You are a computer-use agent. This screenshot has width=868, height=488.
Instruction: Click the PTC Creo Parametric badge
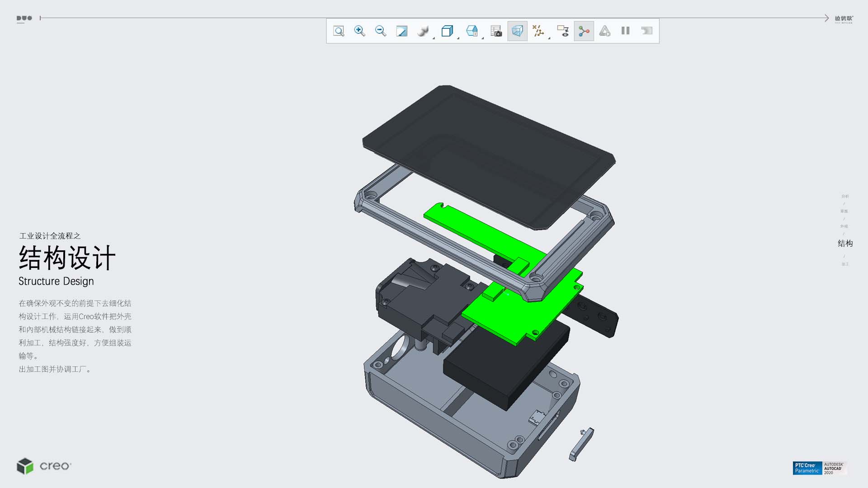(807, 468)
